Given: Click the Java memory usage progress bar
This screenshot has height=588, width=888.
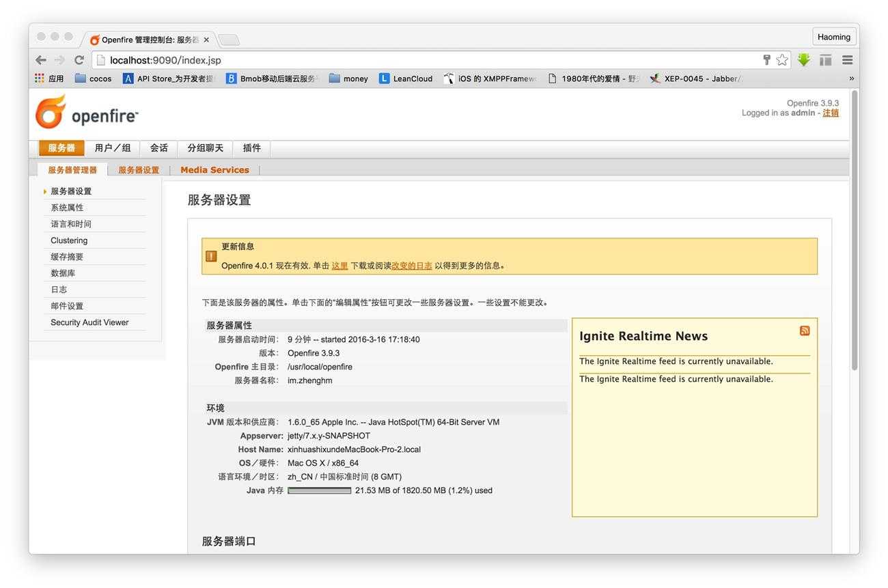Looking at the screenshot, I should pos(319,490).
